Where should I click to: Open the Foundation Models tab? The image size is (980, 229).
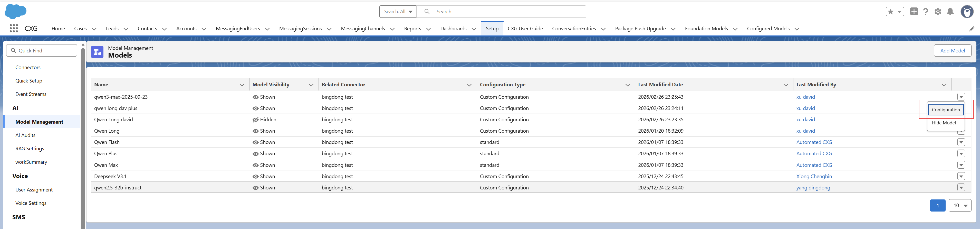pyautogui.click(x=706, y=29)
